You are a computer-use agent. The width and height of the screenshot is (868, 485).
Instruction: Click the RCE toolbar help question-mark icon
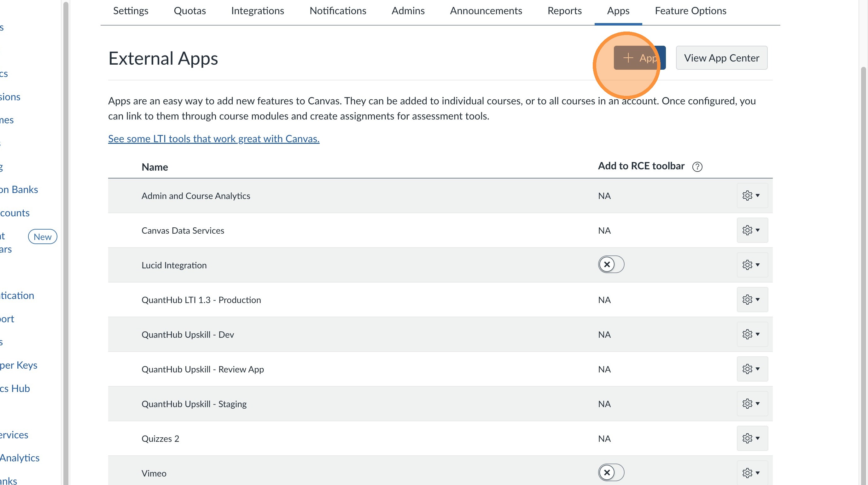pyautogui.click(x=697, y=167)
